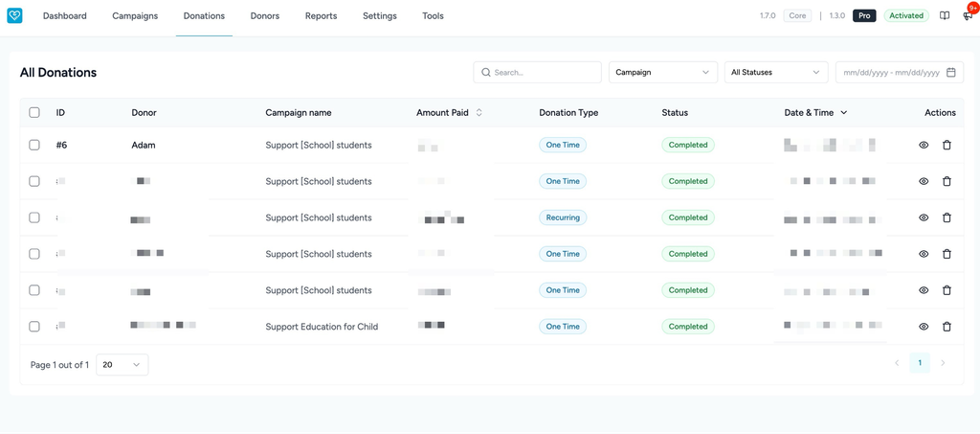980x434 pixels.
Task: Open the Donors tab
Action: 265,16
